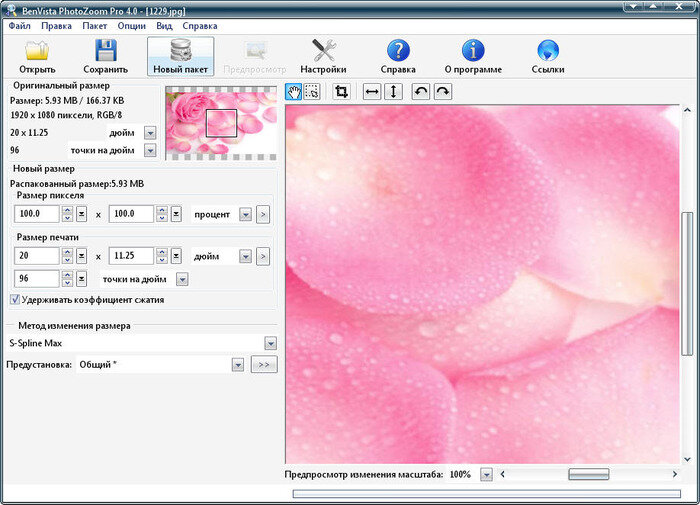Click the rose navigation thumbnail
Viewport: 700px width, 505px height.
pyautogui.click(x=220, y=123)
